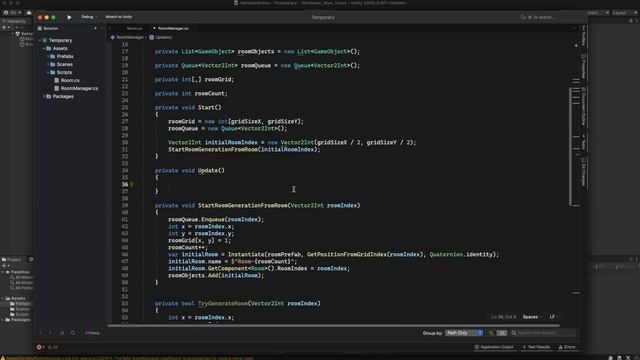Click the Solution pad header icon

(x=40, y=29)
